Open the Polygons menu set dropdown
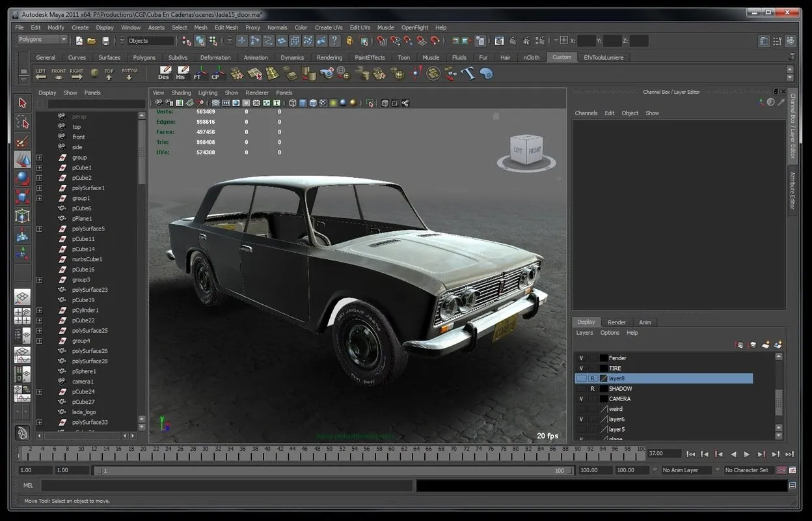The width and height of the screenshot is (812, 521). (42, 40)
